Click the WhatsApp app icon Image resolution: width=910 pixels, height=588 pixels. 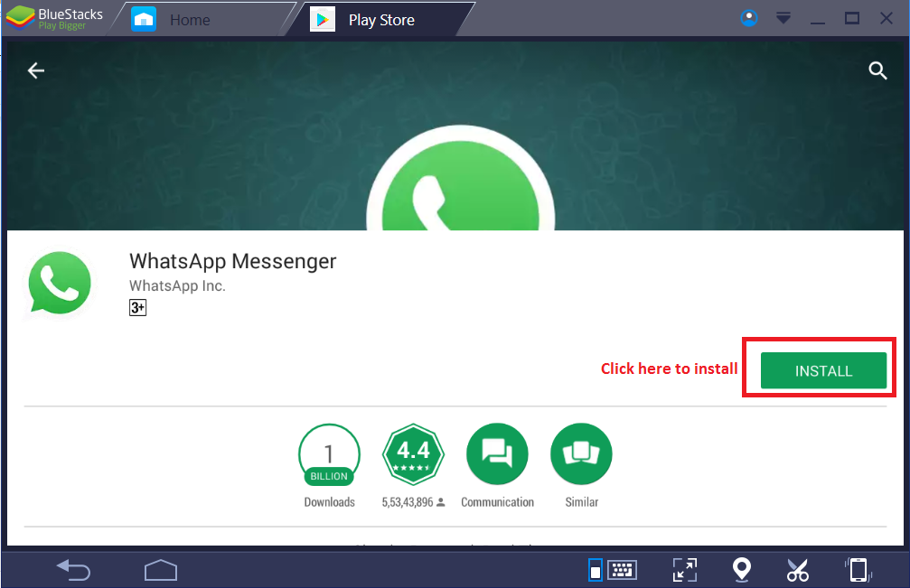60,284
